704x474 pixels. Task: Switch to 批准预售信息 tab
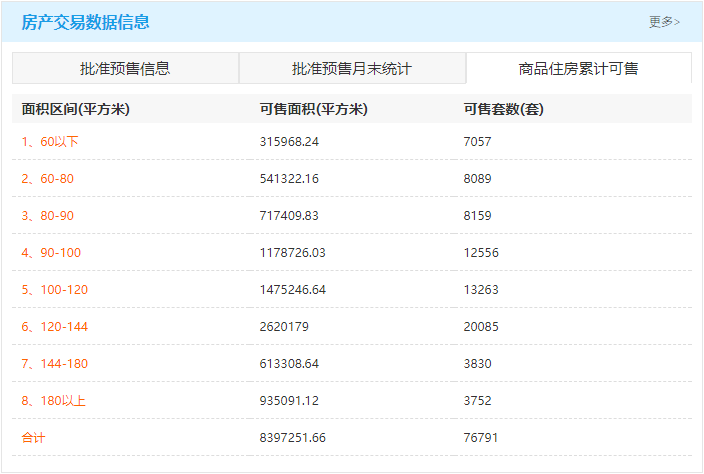125,68
